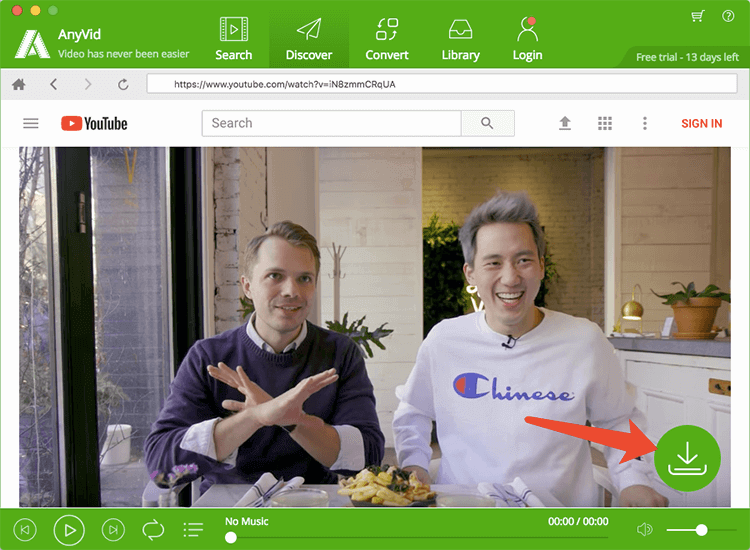Open the Login tab

[x=527, y=39]
